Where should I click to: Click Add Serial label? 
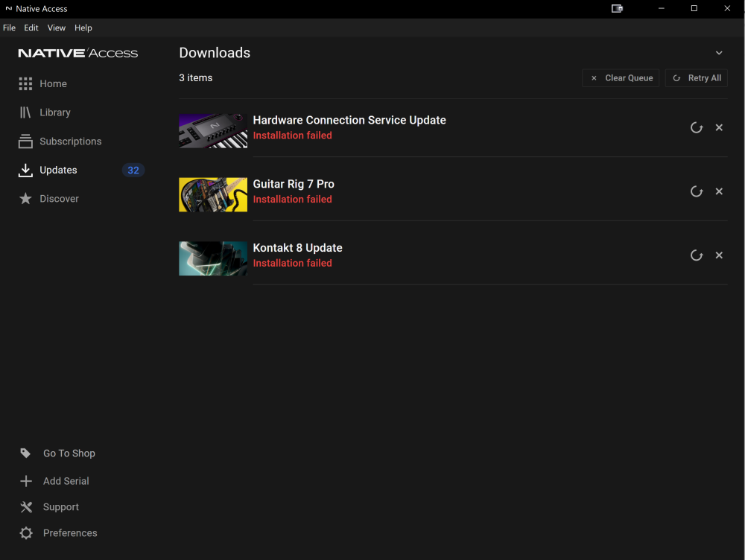66,481
